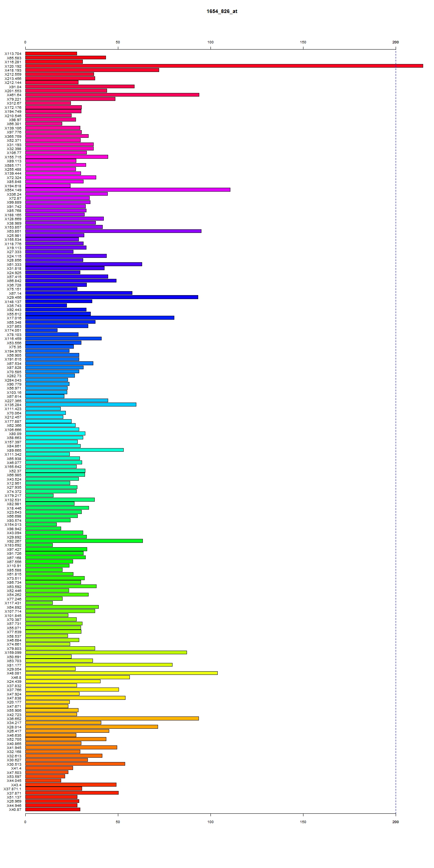Select the X177.887 label
Screen dimensions: 434x868
(x=13, y=421)
